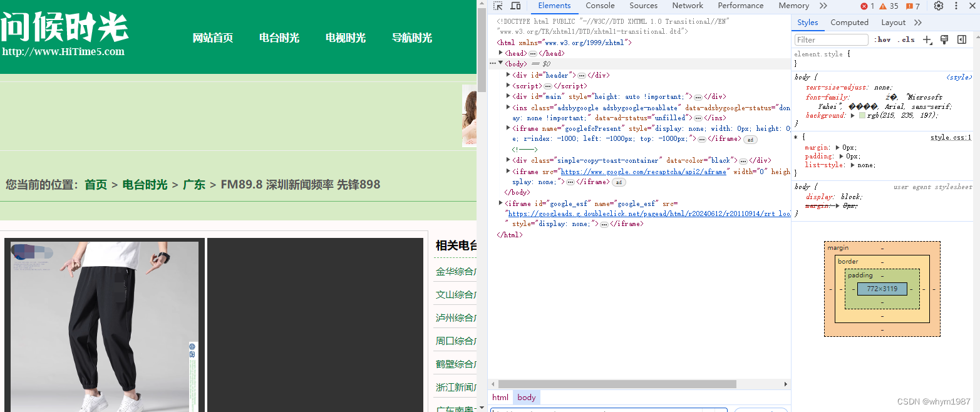Expand the head element node
The image size is (980, 412).
coord(501,53)
